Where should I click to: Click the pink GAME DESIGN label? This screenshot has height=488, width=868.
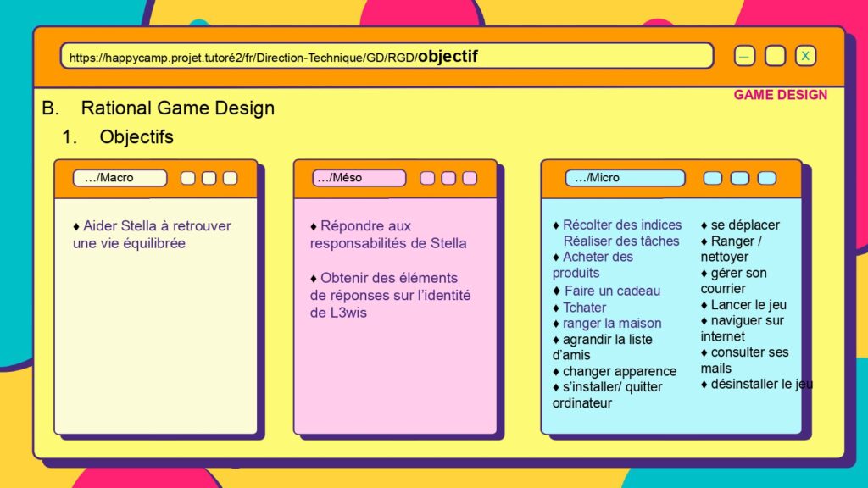click(781, 95)
